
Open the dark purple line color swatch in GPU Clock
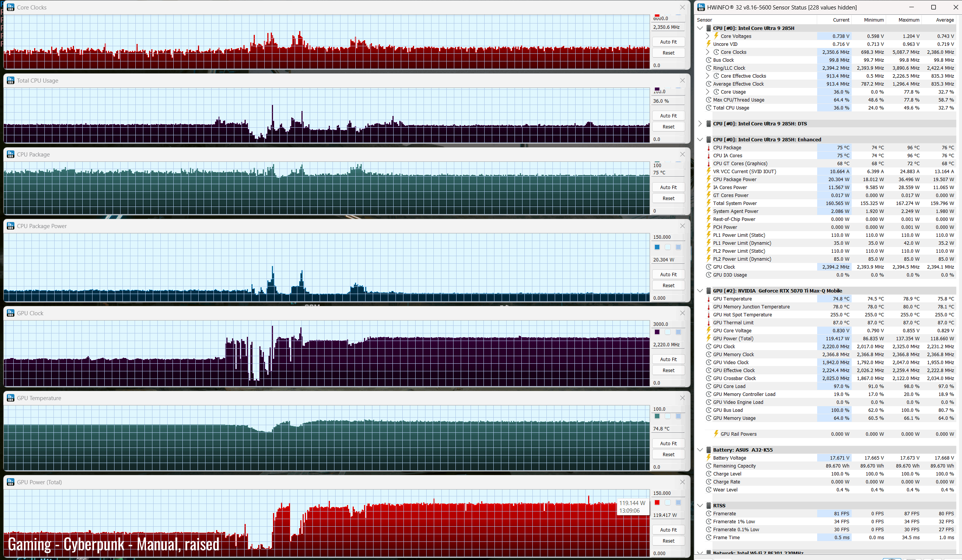(657, 332)
